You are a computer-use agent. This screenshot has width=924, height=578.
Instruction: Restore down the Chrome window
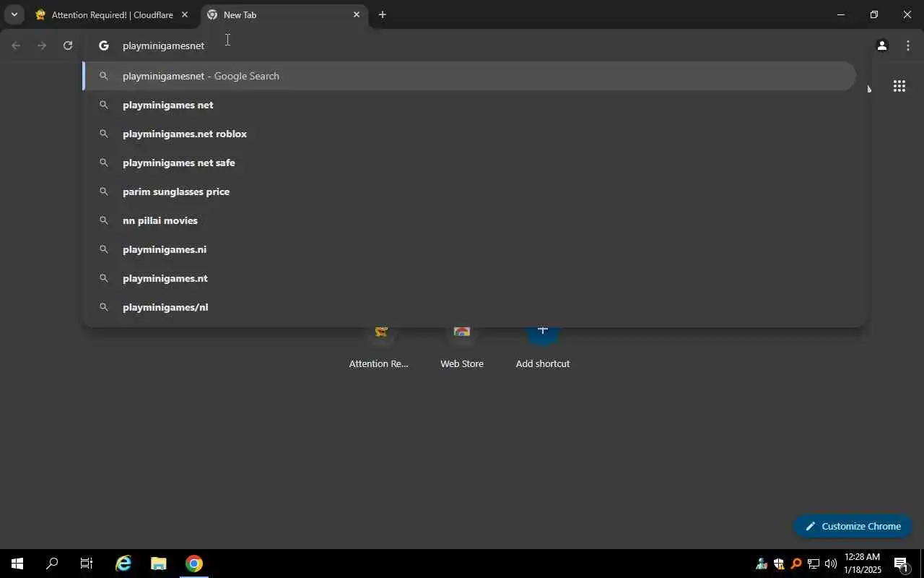pyautogui.click(x=873, y=14)
